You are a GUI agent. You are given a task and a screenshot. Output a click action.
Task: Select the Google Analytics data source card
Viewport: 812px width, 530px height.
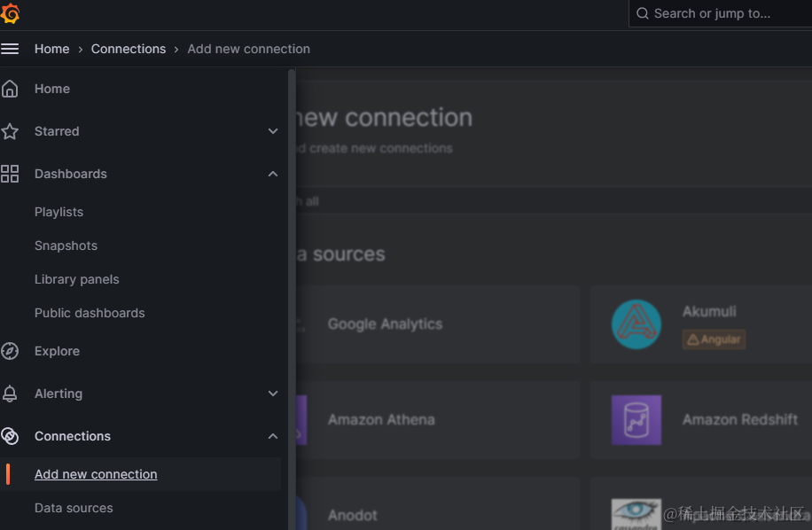tap(437, 324)
